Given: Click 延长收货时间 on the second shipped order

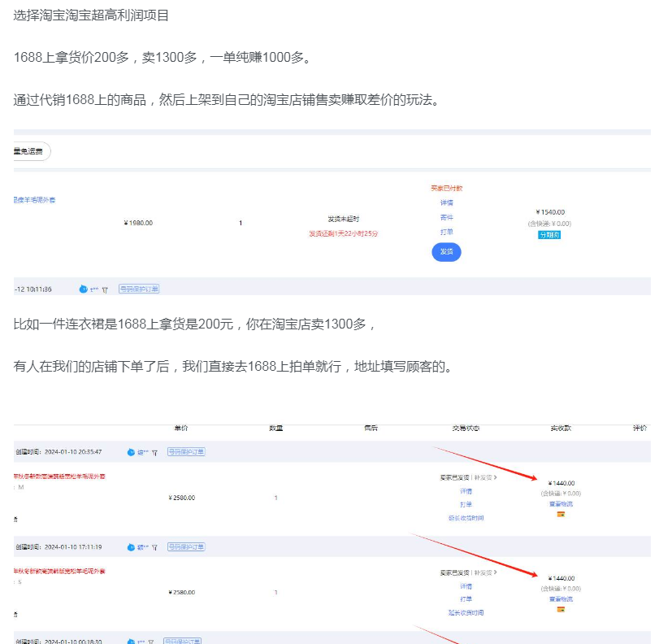Looking at the screenshot, I should pos(466,611).
